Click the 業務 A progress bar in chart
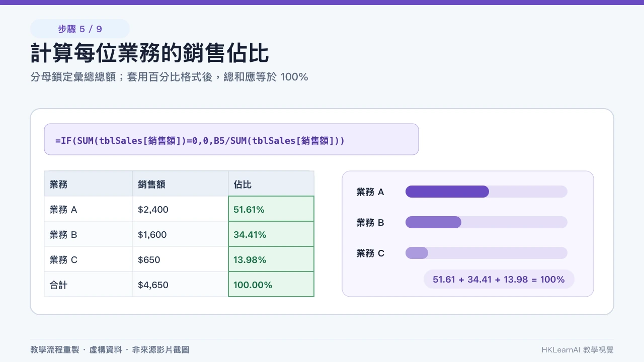 click(x=487, y=192)
